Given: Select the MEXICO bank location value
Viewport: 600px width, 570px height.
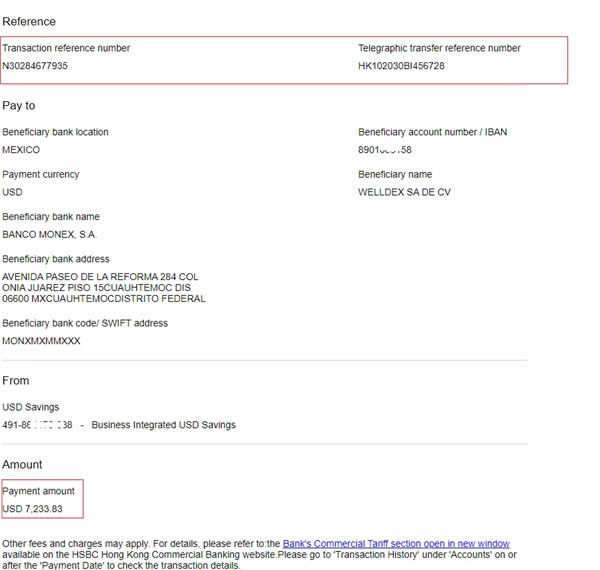Looking at the screenshot, I should click(21, 150).
